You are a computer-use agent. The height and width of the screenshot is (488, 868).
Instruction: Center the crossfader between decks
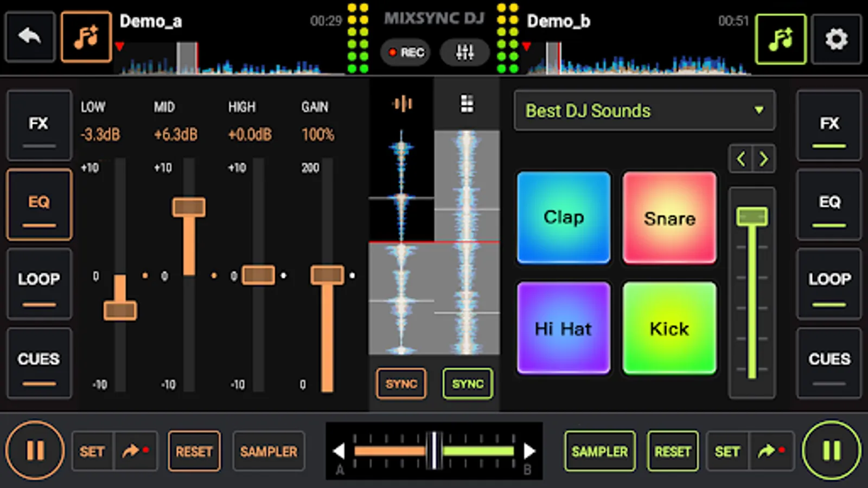coord(433,451)
